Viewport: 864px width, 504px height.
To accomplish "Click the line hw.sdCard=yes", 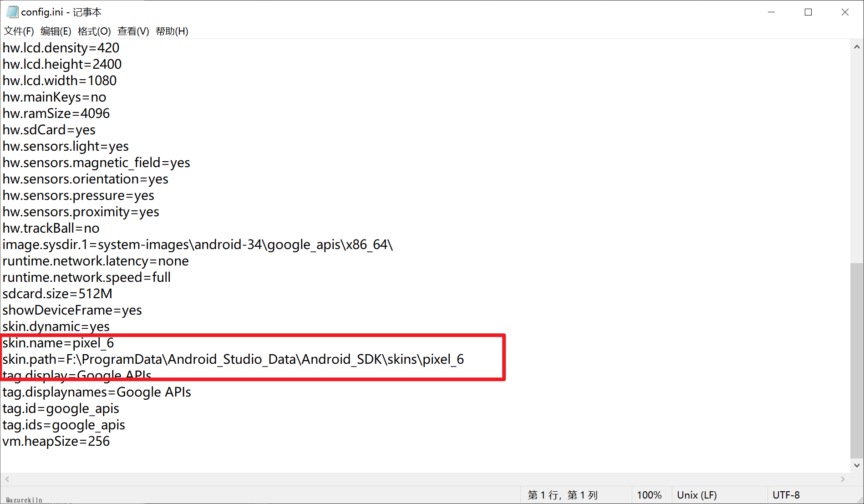I will [49, 130].
